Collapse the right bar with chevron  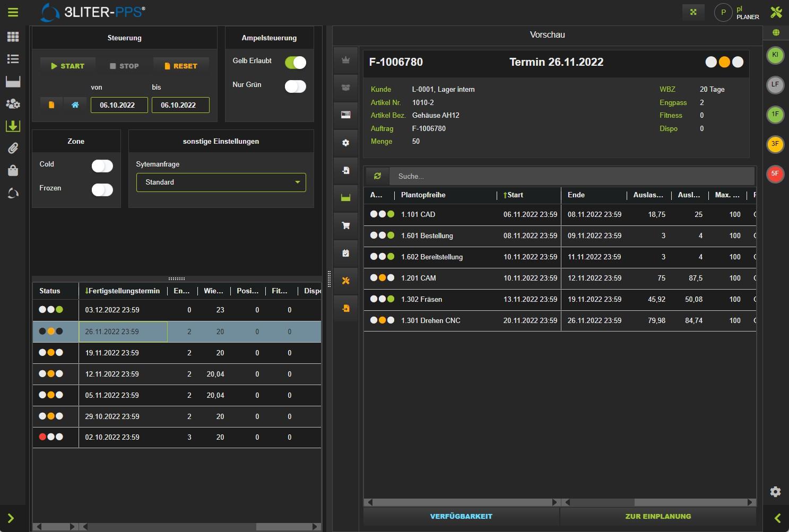777,518
